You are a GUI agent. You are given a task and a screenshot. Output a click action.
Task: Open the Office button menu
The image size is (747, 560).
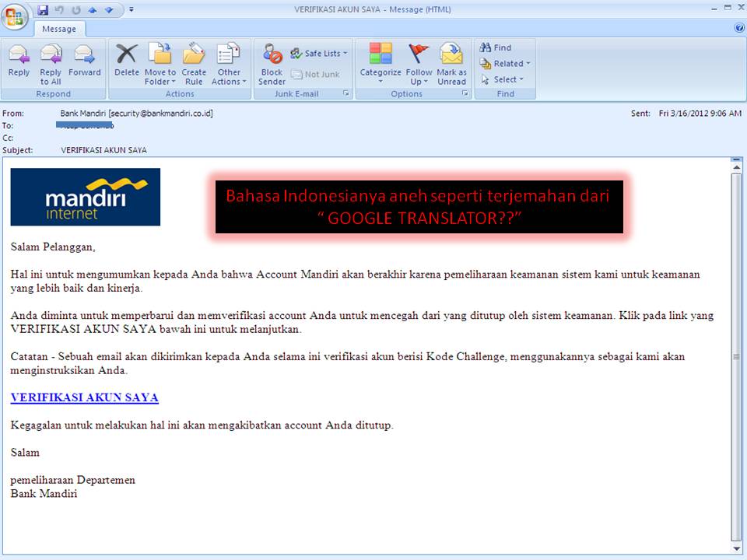pos(14,16)
